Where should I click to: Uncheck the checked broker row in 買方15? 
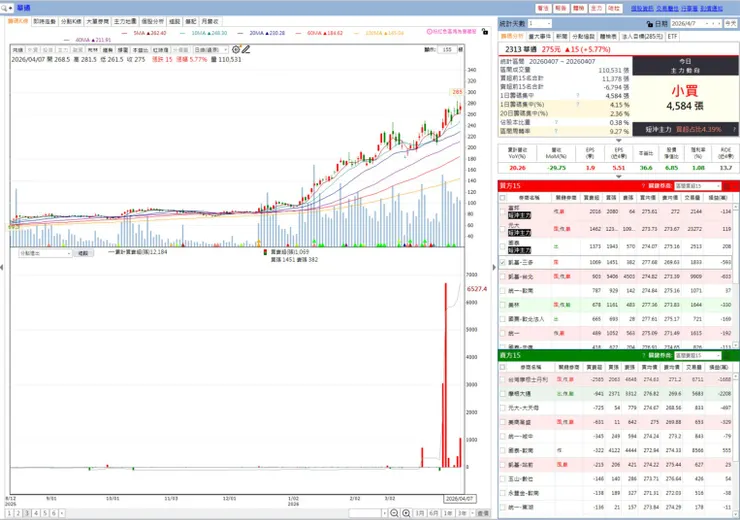point(503,262)
